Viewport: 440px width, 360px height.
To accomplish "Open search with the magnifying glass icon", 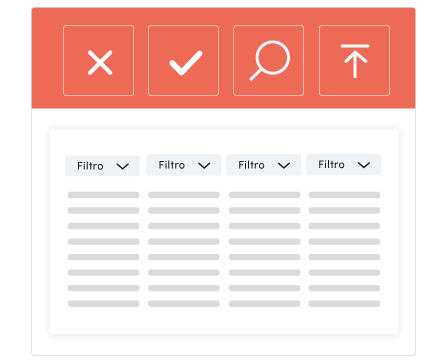I will tap(269, 61).
